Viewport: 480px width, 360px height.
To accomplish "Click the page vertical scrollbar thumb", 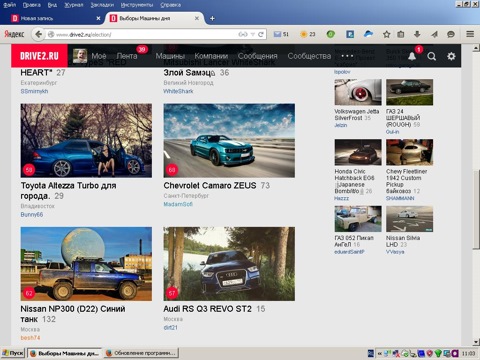I will point(476,209).
